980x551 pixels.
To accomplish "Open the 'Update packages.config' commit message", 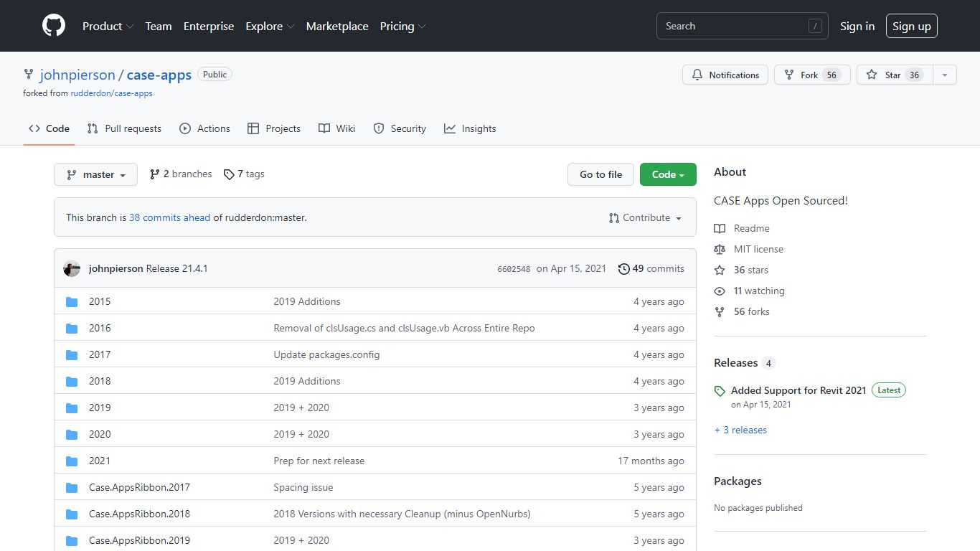I will [x=326, y=354].
